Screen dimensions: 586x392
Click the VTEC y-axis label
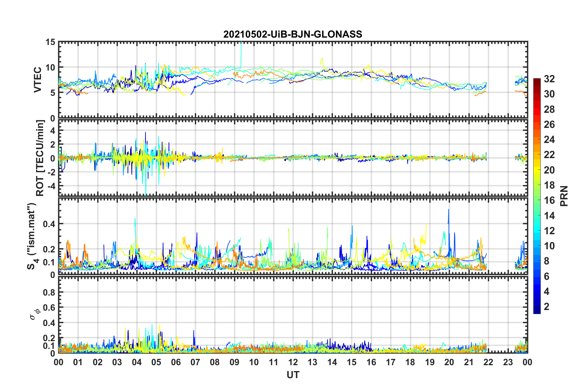(x=38, y=80)
